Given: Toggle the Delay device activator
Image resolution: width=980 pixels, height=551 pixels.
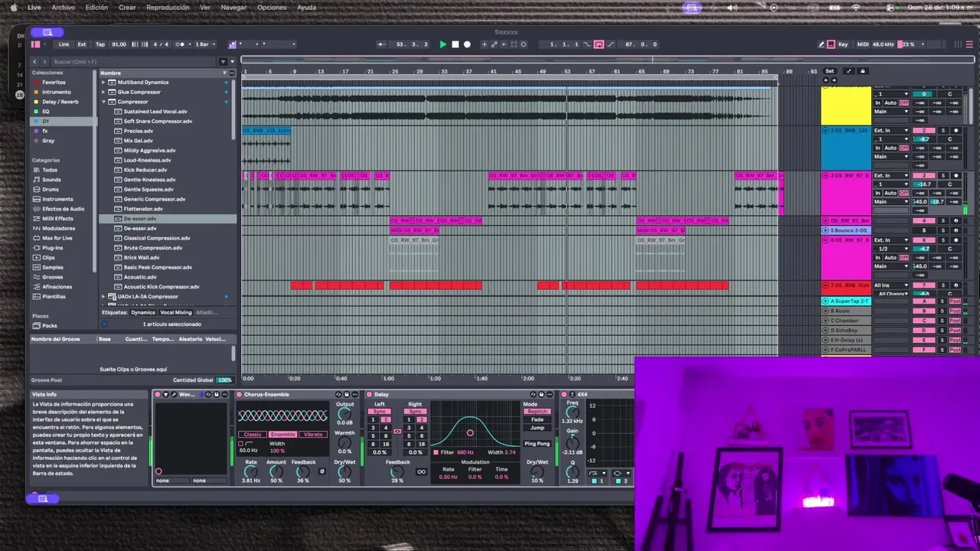Looking at the screenshot, I should pos(369,394).
